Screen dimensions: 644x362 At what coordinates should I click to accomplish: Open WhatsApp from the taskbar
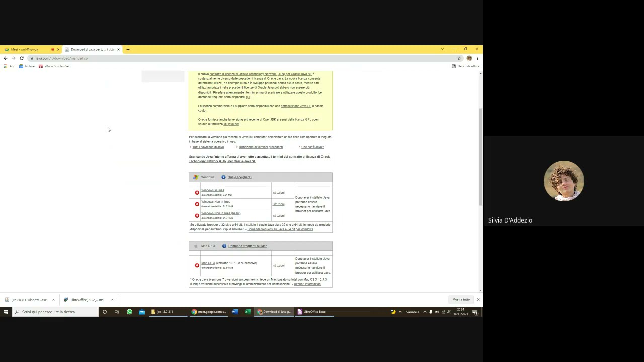(x=129, y=312)
